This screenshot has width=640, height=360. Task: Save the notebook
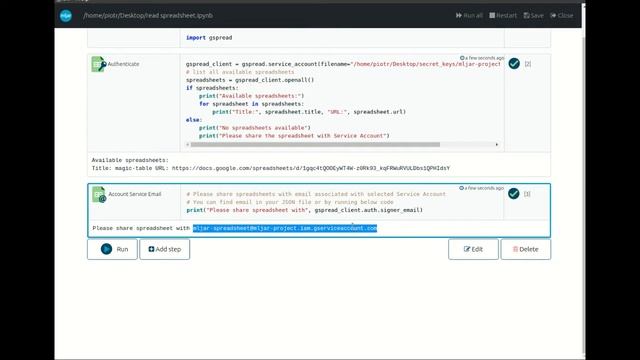(x=533, y=16)
